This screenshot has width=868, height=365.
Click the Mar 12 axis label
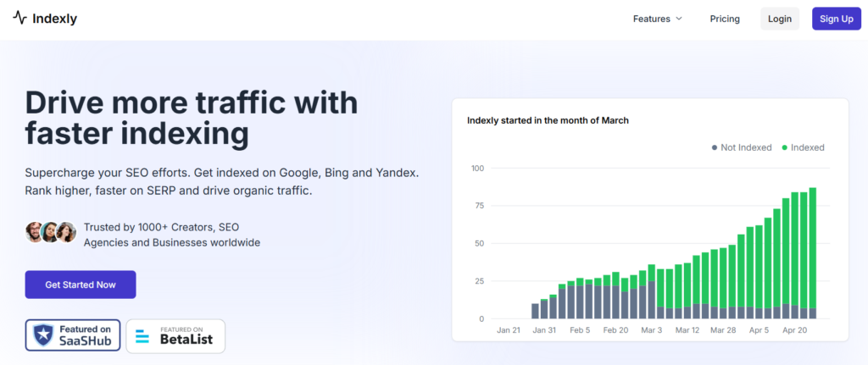pos(687,331)
